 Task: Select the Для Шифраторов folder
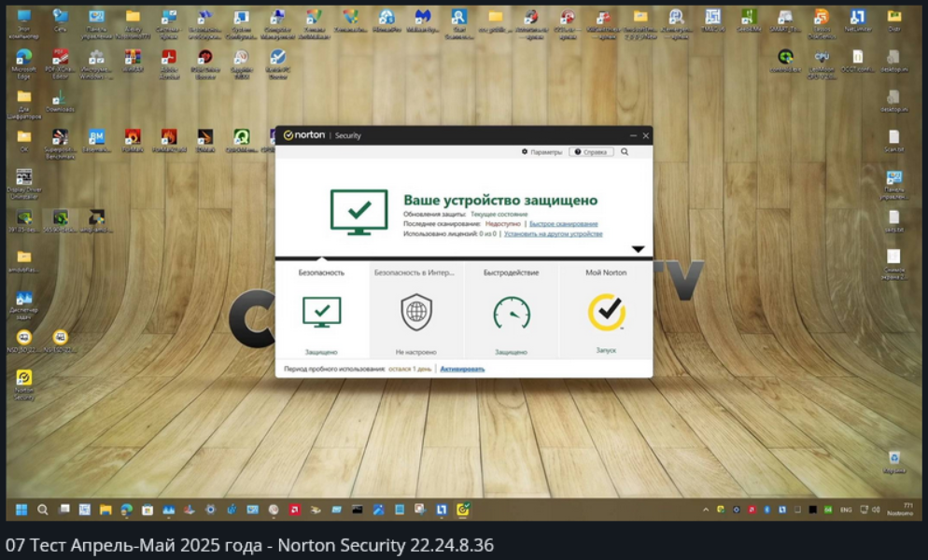click(23, 105)
